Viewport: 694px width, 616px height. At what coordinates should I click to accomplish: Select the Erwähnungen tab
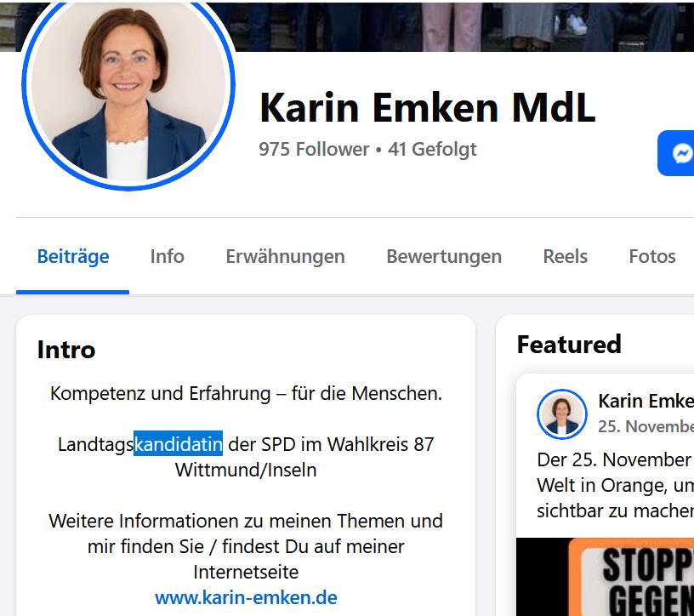pyautogui.click(x=285, y=256)
